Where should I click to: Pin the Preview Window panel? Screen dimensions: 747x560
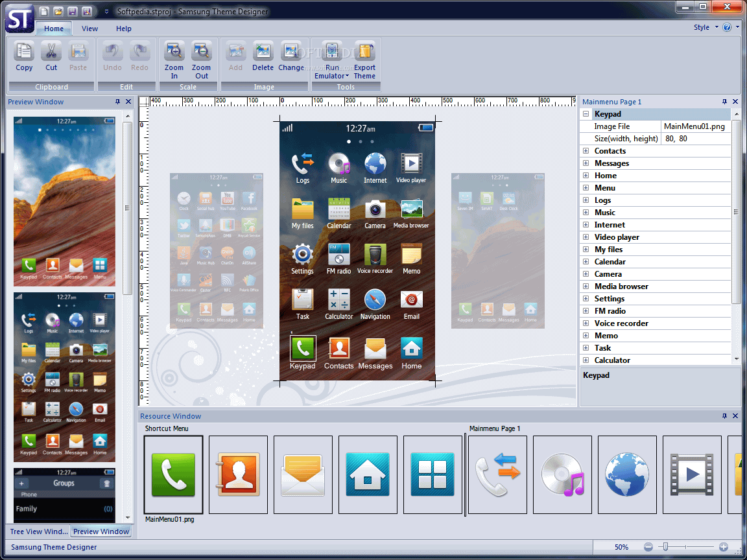coord(117,101)
